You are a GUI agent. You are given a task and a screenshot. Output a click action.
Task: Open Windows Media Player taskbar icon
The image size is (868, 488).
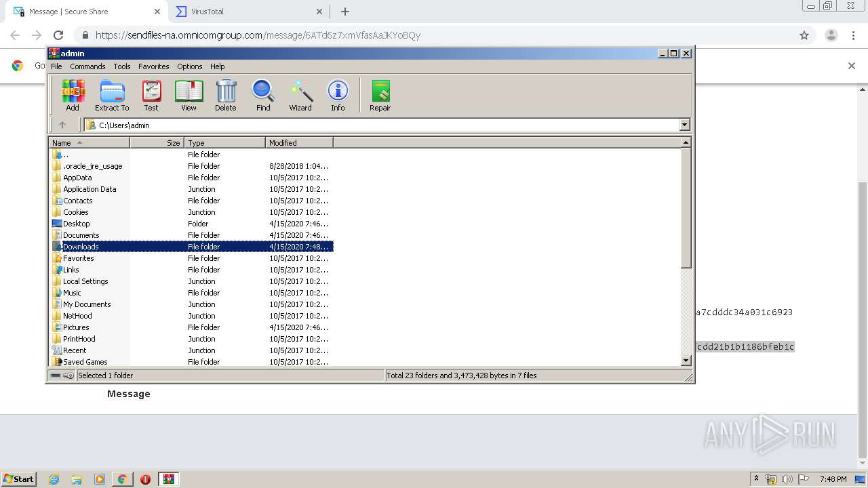[100, 479]
